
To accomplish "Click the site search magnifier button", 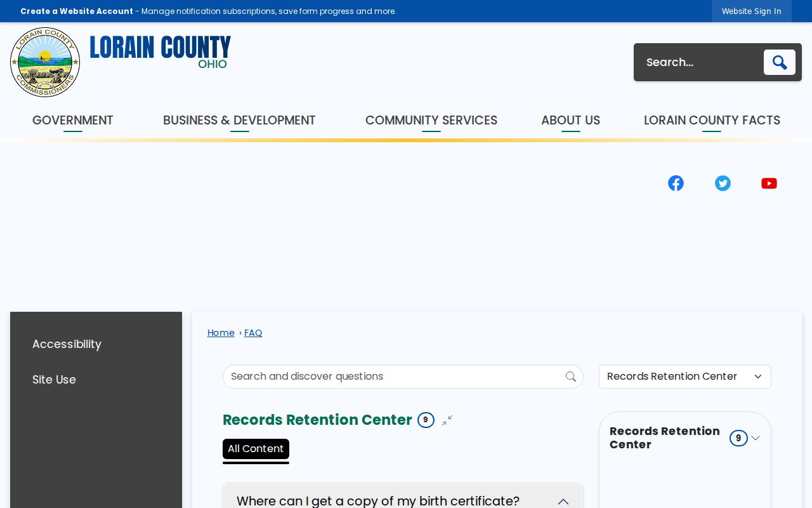I will click(780, 62).
